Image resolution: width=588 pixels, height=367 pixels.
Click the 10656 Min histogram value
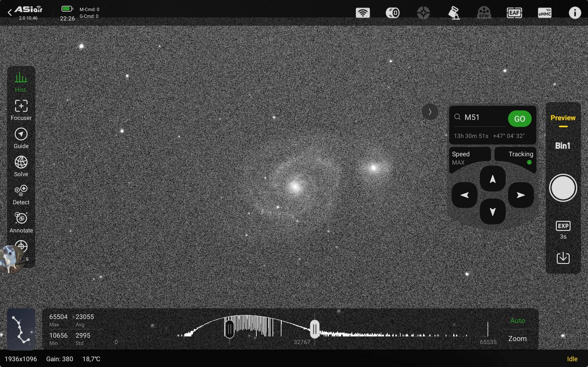58,335
